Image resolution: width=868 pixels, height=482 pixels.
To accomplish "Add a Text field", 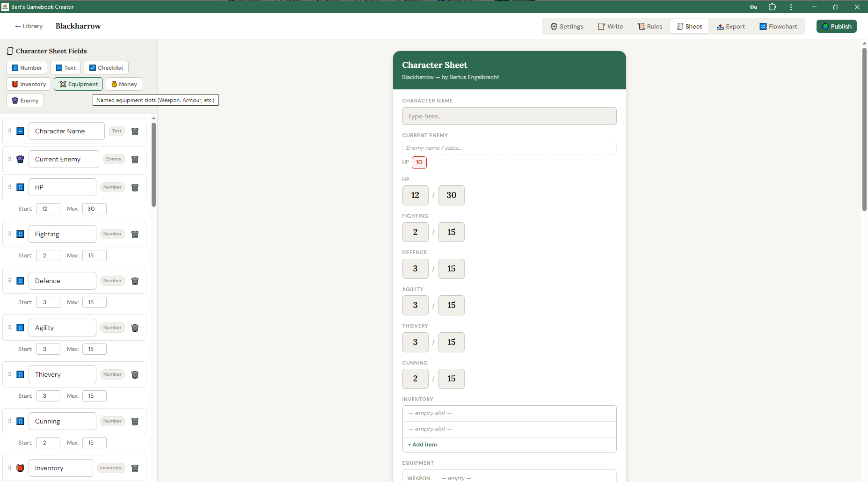I will [66, 67].
